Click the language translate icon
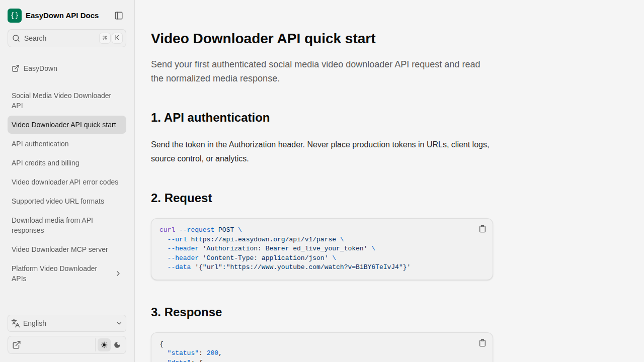Screen dimensions: 644x362 [x=16, y=323]
